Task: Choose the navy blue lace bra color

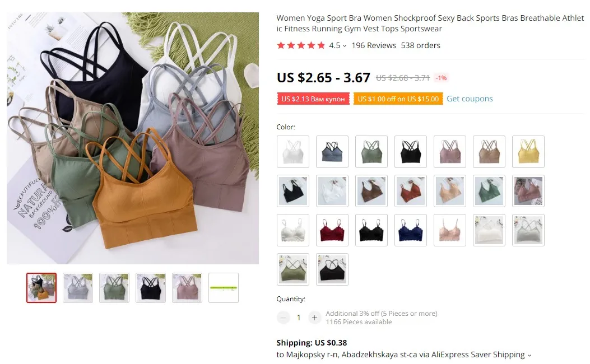Action: click(x=411, y=230)
